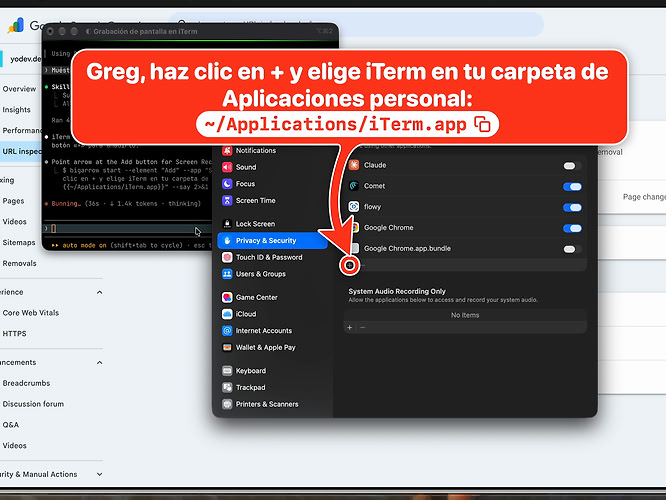Open Insights in Search Console sidebar
Viewport: 666px width, 500px height.
coord(16,110)
